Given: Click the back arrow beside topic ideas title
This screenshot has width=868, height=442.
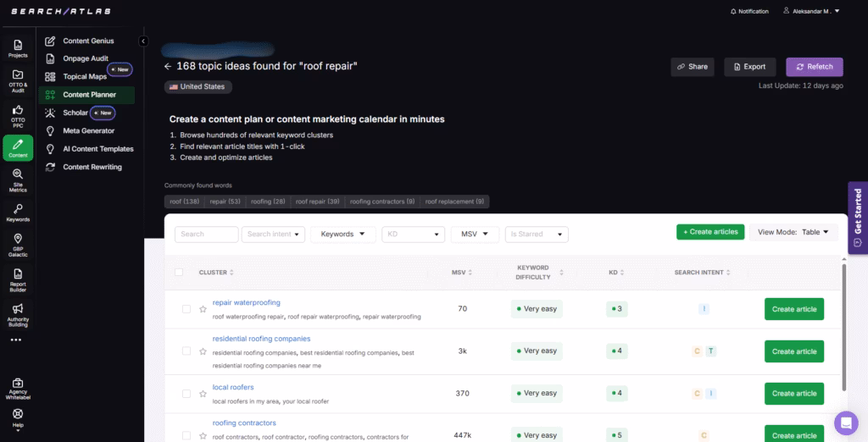Looking at the screenshot, I should click(x=168, y=66).
